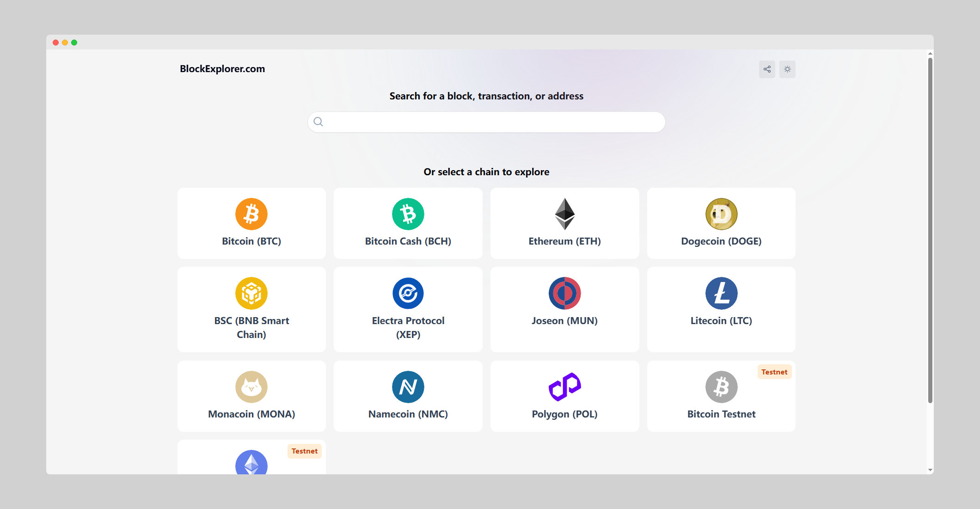Click the page vertical scrollbar
980x509 pixels.
pyautogui.click(x=930, y=231)
